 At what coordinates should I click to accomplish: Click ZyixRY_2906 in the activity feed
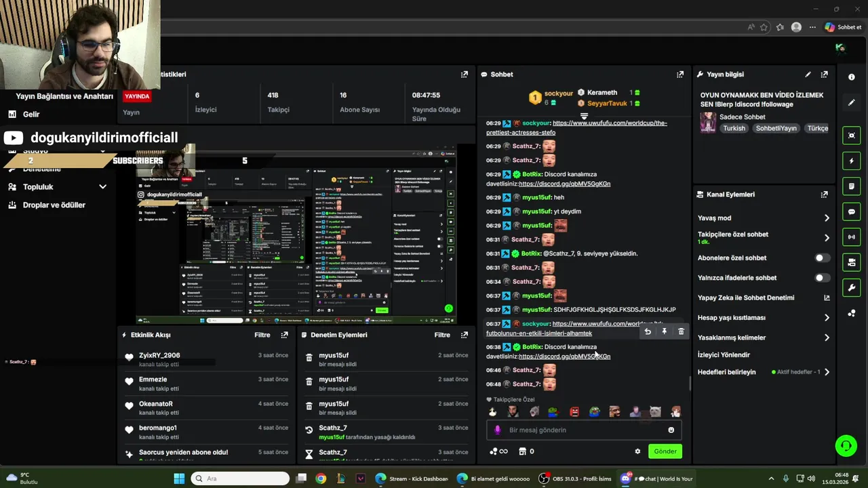coord(159,355)
